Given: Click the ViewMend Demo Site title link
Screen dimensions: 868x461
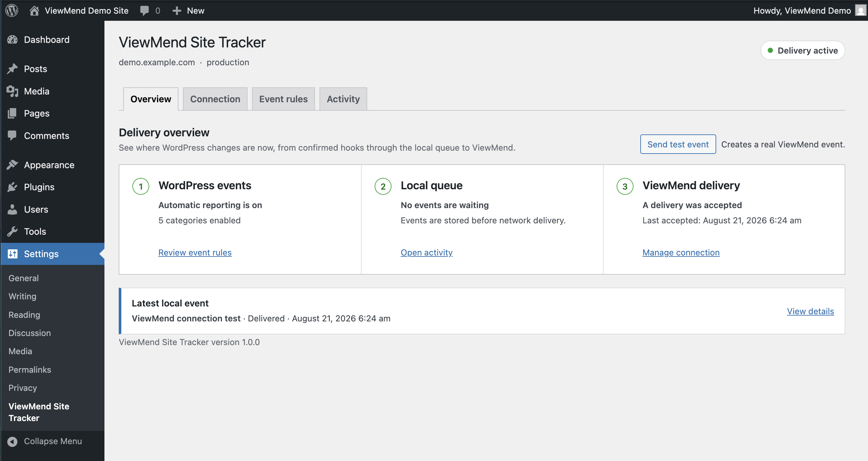Looking at the screenshot, I should tap(87, 10).
